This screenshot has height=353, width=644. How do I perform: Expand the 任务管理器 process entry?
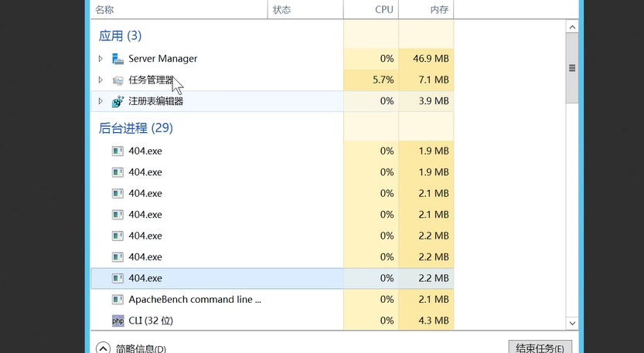coord(101,80)
